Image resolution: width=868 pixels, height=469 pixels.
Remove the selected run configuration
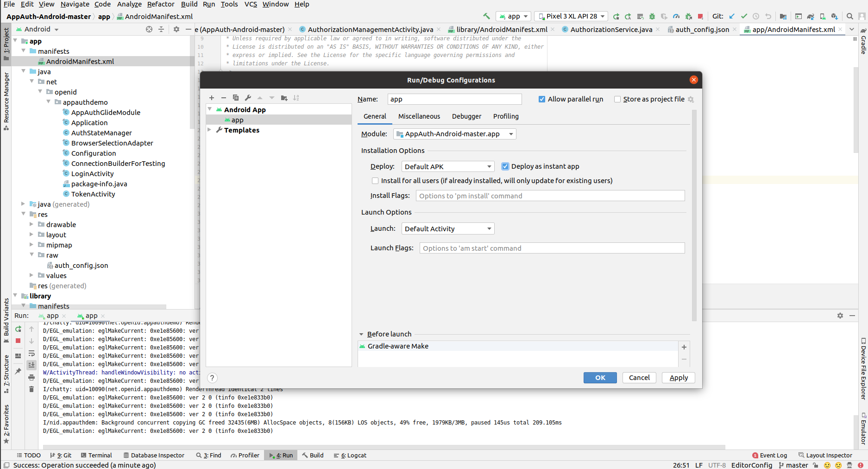tap(224, 98)
